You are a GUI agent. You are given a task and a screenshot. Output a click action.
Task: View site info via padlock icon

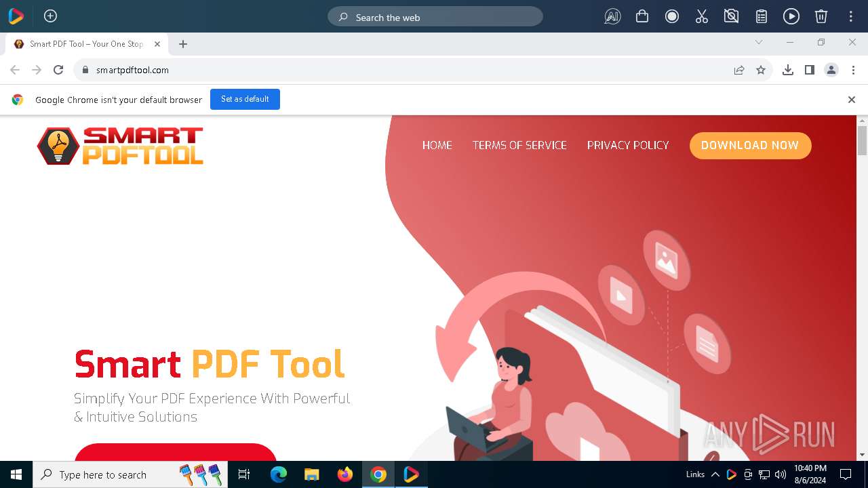coord(85,70)
